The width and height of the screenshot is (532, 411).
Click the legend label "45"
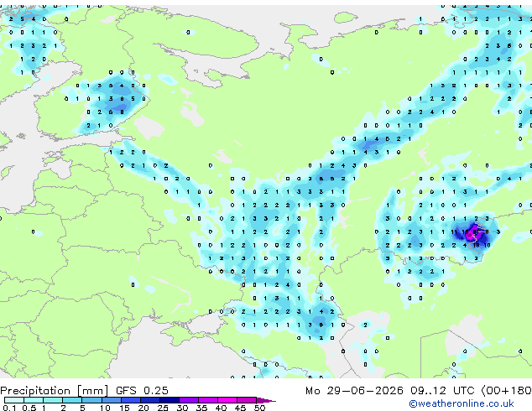[240, 408]
